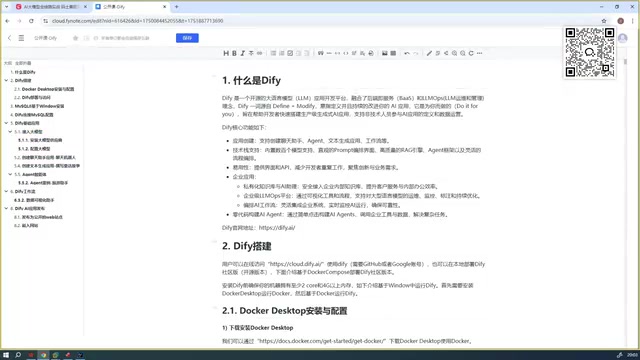Insert an image via toolbar picture icon
Viewport: 640px width, 360px height.
[x=384, y=53]
